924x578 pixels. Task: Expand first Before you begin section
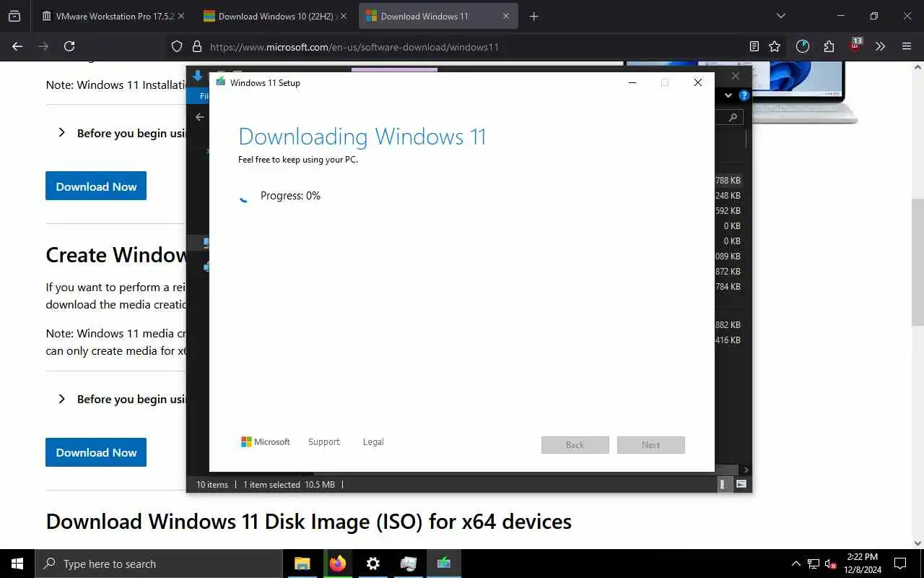click(x=62, y=133)
